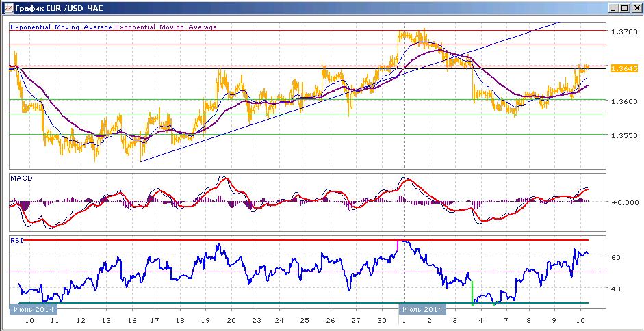The width and height of the screenshot is (644, 331).
Task: Click the RSI indicator label
Action: point(16,240)
